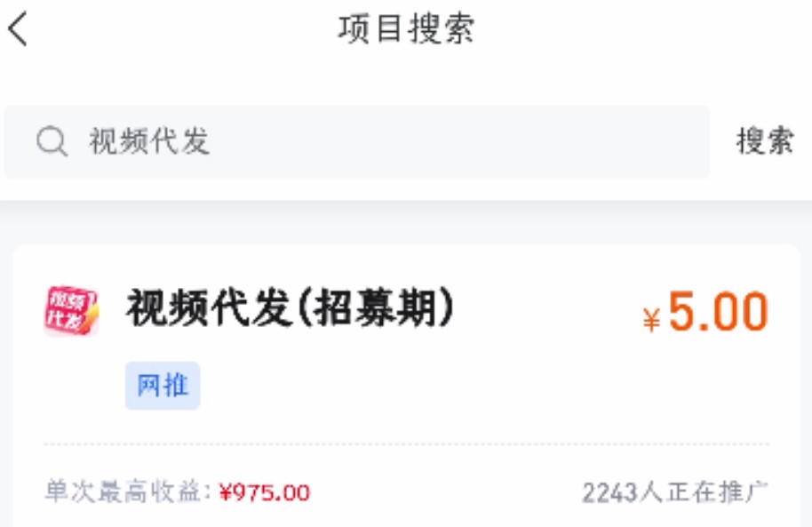812x527 pixels.
Task: Open the 视频代发 project app icon
Action: pyautogui.click(x=71, y=310)
